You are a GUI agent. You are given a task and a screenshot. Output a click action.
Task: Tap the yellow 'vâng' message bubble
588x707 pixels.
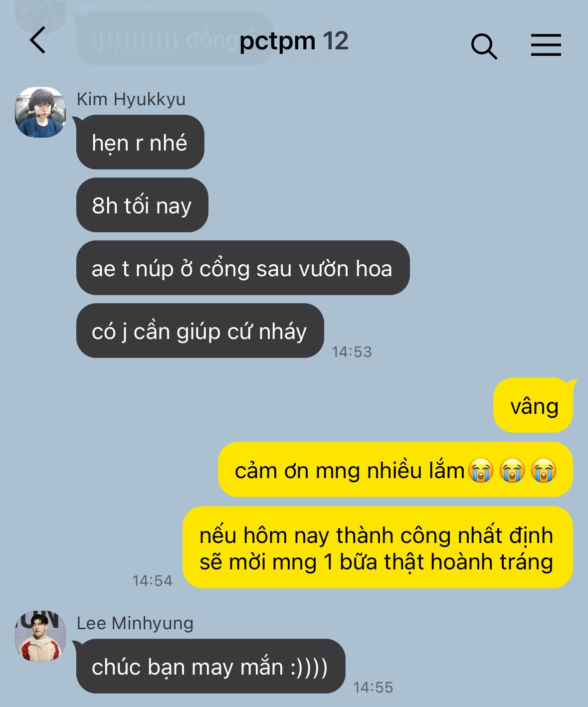click(x=534, y=405)
